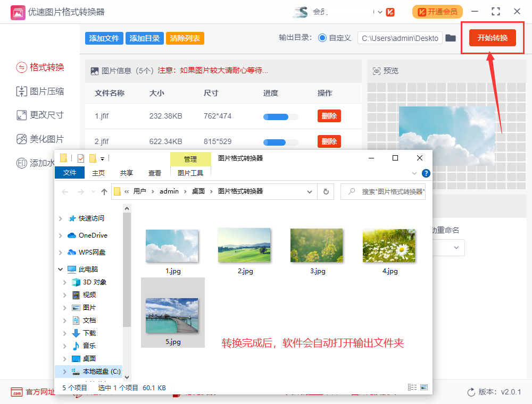This screenshot has width=532, height=404.
Task: Click the large thumbnail view toggle in Explorer
Action: click(x=424, y=387)
